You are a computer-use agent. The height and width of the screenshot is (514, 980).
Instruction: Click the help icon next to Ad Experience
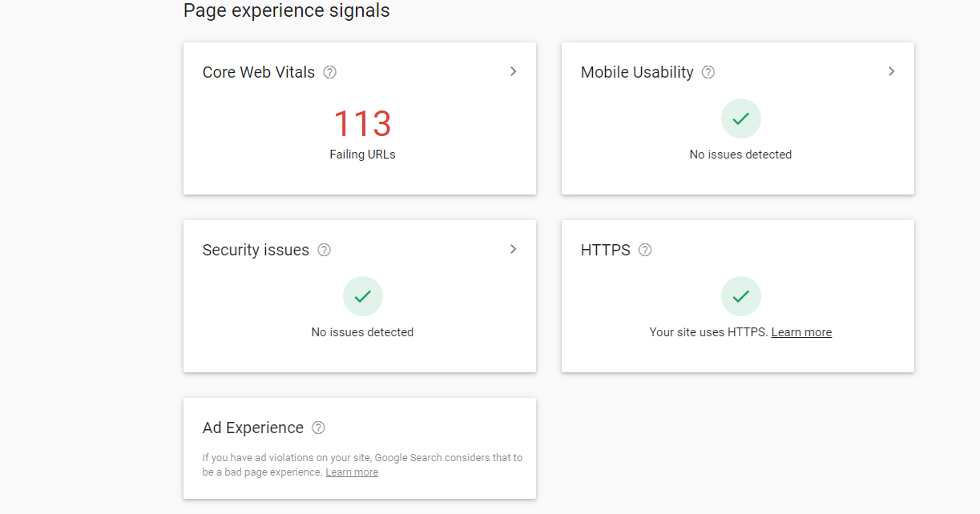[x=318, y=428]
